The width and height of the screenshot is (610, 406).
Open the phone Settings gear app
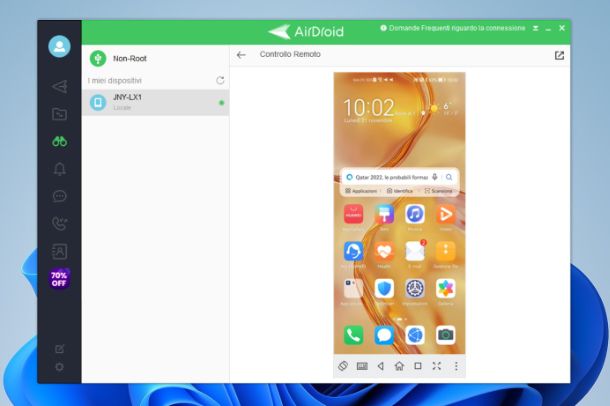point(415,289)
